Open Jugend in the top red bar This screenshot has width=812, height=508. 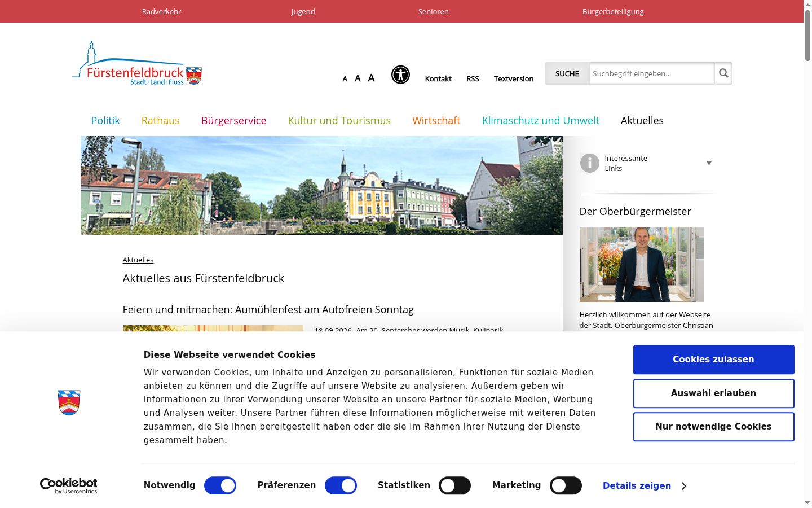(303, 11)
